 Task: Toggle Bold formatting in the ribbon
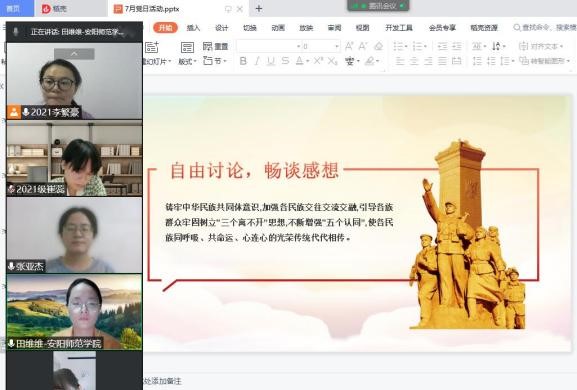(x=243, y=61)
